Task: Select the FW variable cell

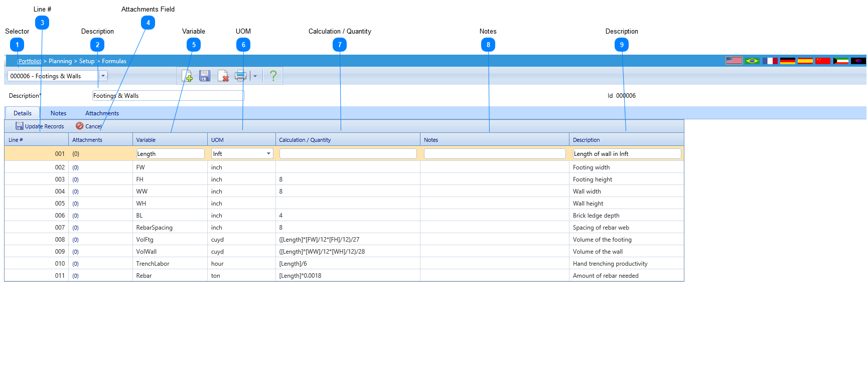Action: 170,167
